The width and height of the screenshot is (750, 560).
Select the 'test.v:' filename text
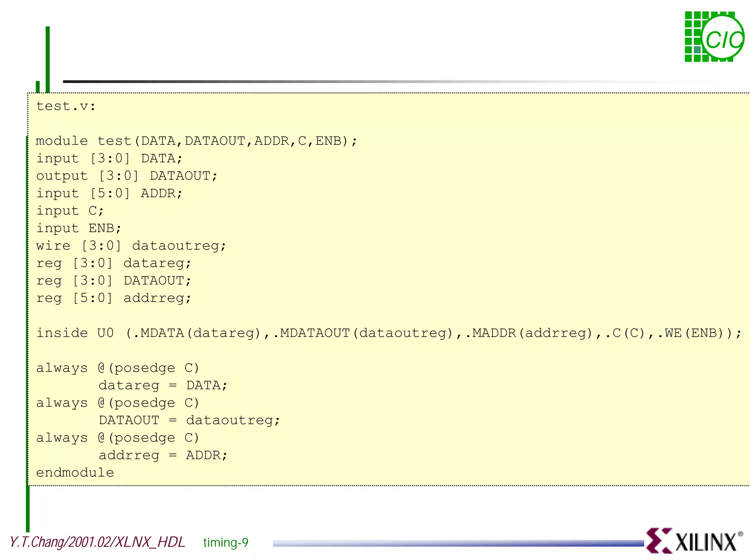(x=66, y=106)
